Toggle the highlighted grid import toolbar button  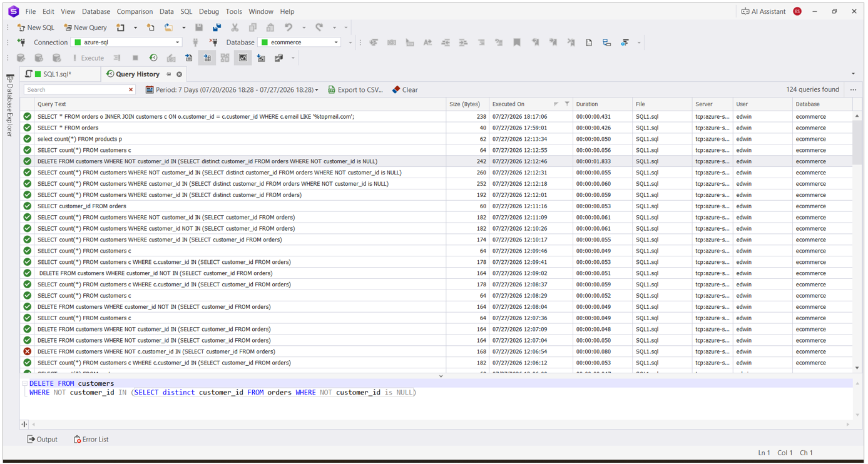pos(207,58)
